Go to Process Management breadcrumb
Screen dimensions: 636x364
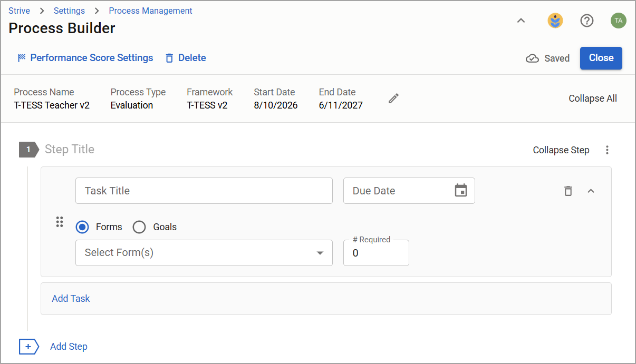pyautogui.click(x=150, y=11)
